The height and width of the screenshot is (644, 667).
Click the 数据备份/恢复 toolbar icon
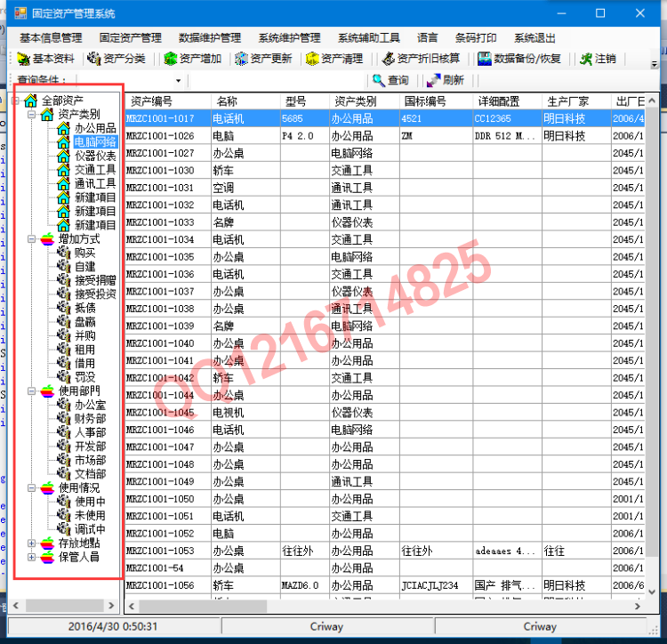pos(484,59)
